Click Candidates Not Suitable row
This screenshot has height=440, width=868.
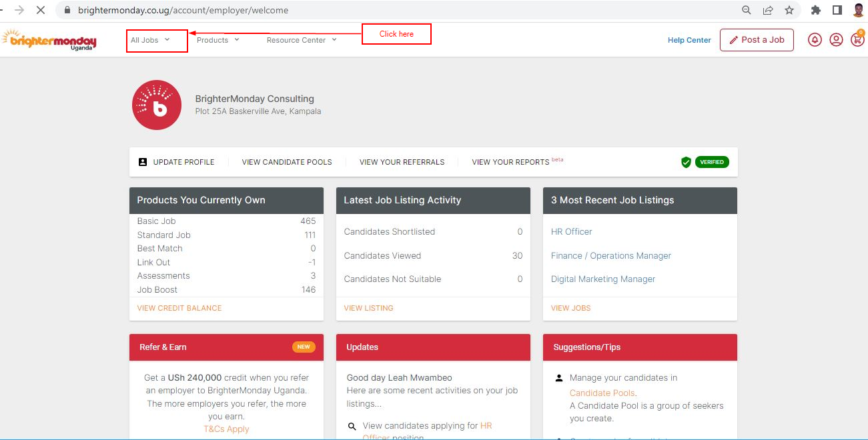coord(433,279)
